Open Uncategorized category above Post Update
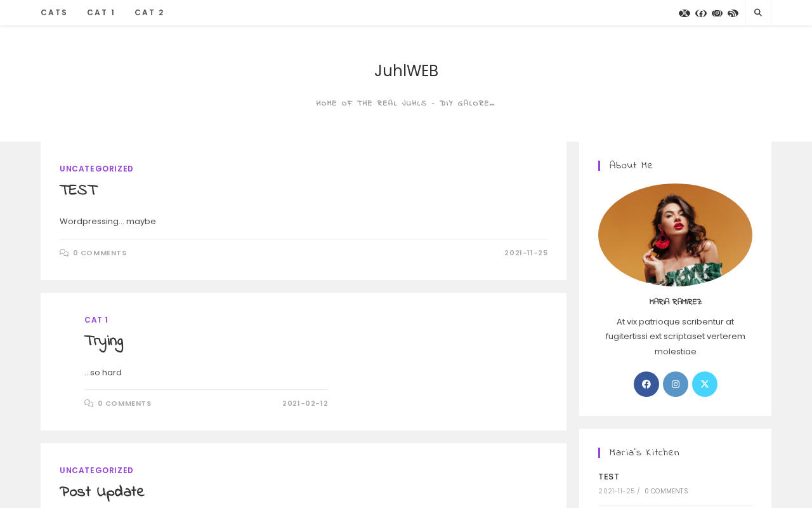 pyautogui.click(x=96, y=471)
